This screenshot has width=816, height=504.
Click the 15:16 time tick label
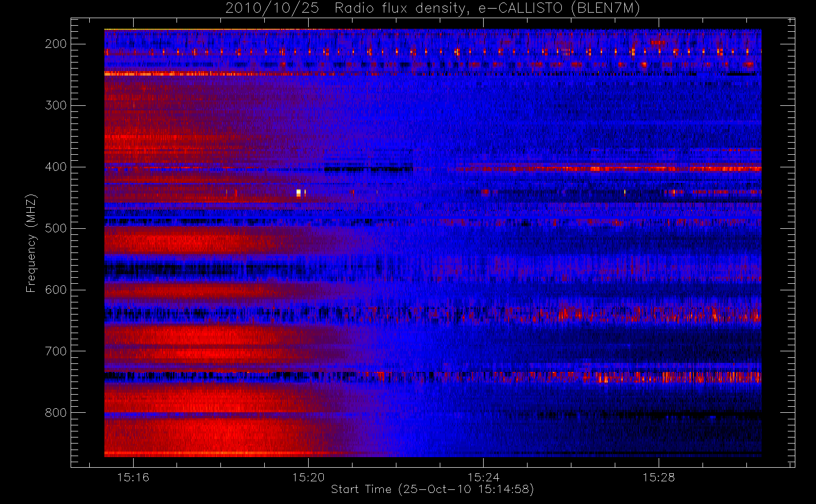[133, 477]
